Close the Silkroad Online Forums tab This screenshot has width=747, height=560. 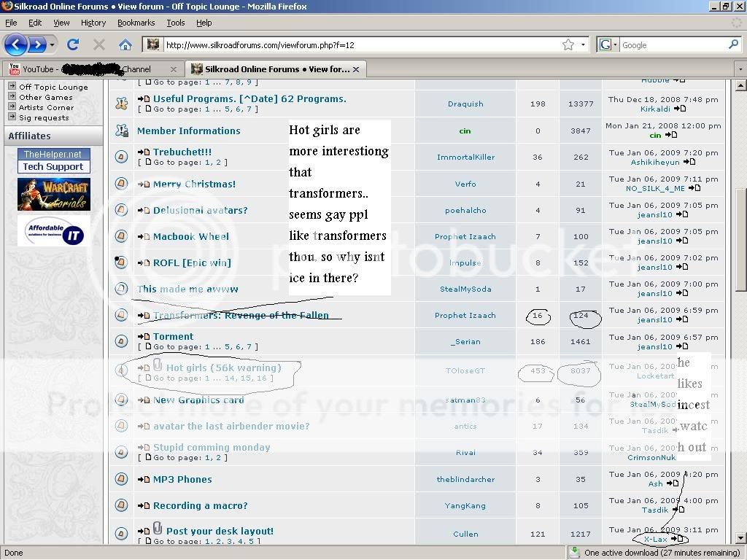[x=356, y=69]
